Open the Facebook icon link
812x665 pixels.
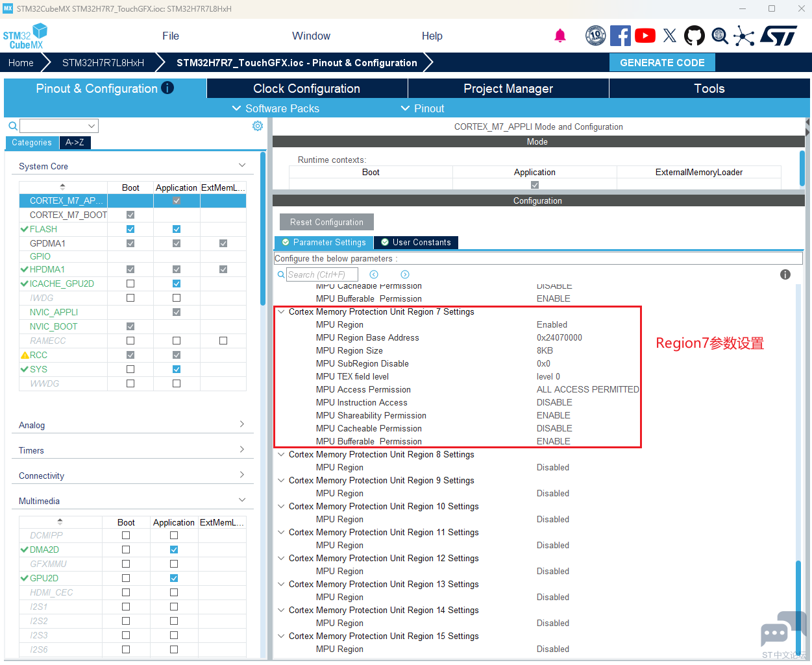pos(621,36)
